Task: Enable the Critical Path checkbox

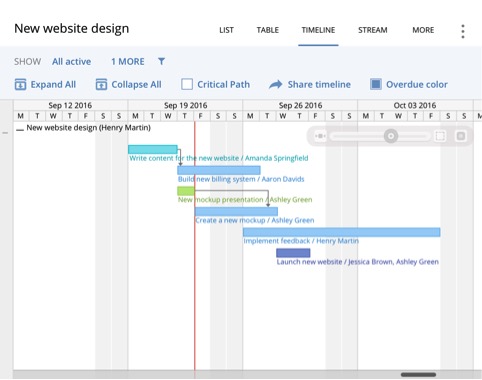Action: (187, 84)
